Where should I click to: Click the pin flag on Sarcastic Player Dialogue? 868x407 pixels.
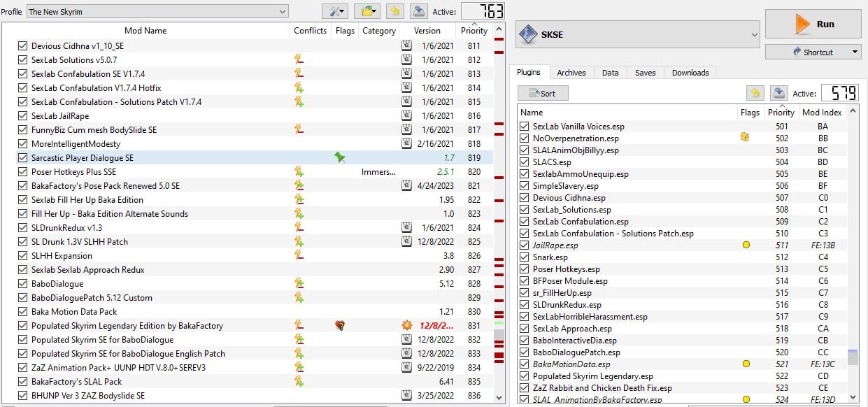click(340, 158)
